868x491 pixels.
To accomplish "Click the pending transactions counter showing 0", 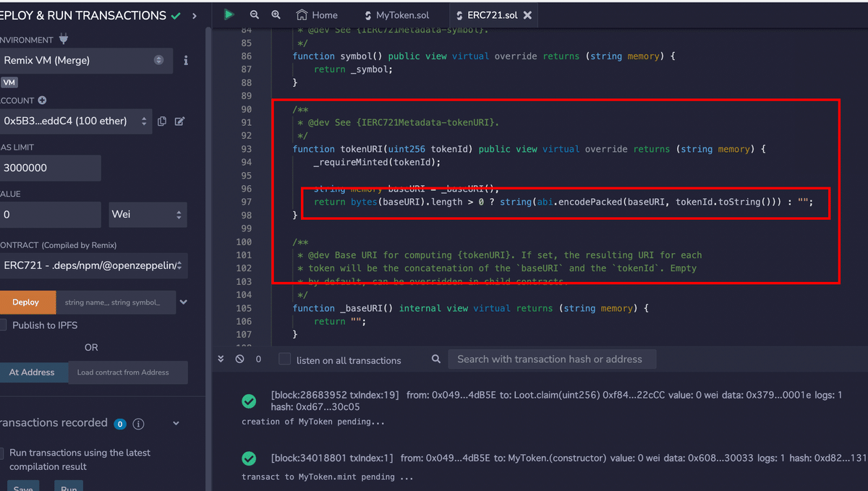I will point(258,359).
